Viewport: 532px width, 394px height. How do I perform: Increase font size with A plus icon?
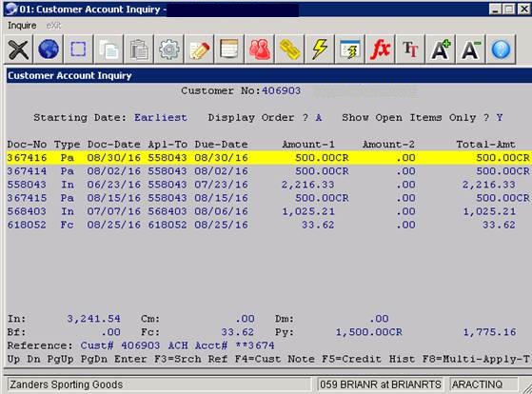[440, 49]
